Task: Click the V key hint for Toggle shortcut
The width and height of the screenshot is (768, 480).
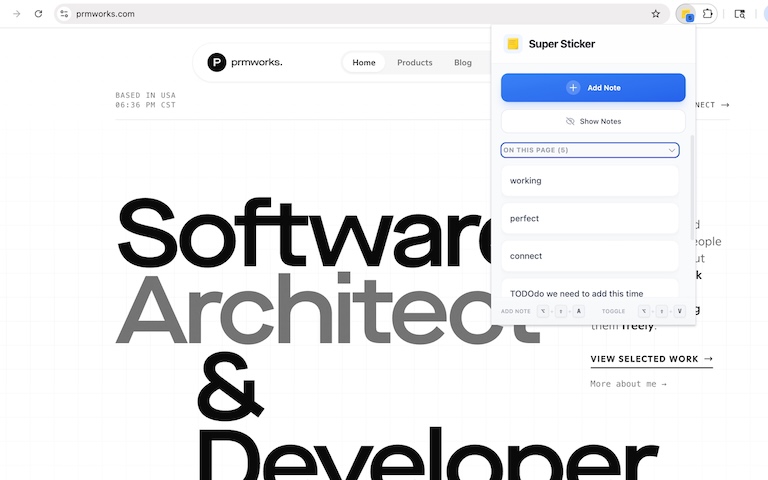Action: pos(679,311)
